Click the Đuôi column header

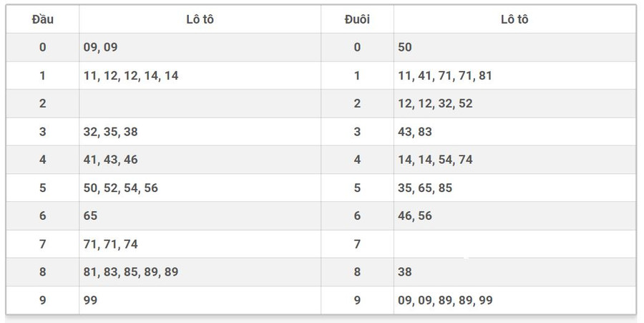[x=357, y=19]
